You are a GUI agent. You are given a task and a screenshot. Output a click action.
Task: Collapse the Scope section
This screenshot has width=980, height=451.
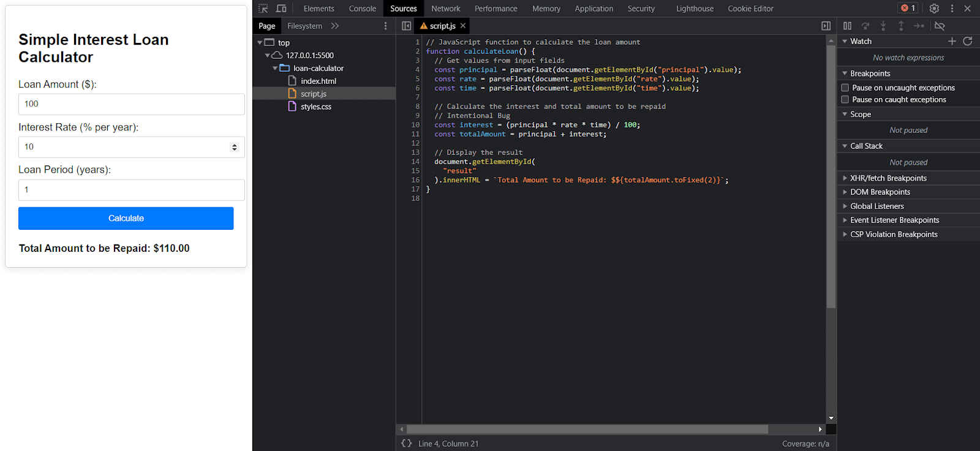tap(845, 114)
